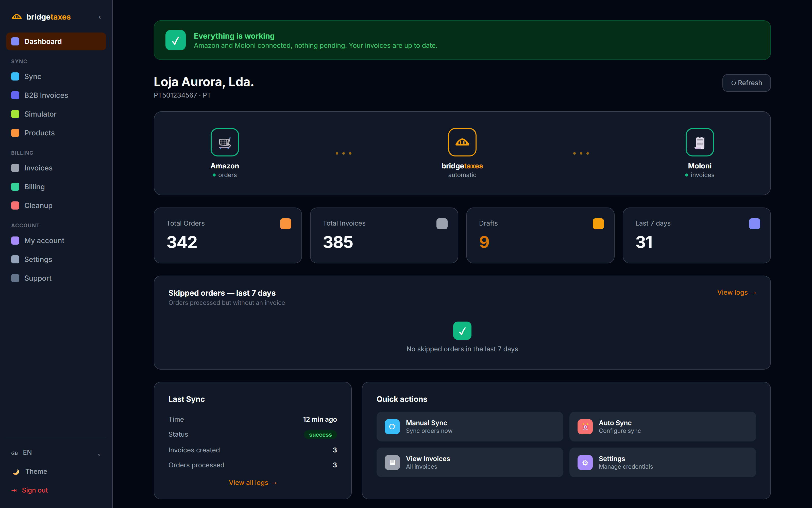Click the Invoices gray sidebar icon
Screen dimensions: 812x508
(15, 168)
